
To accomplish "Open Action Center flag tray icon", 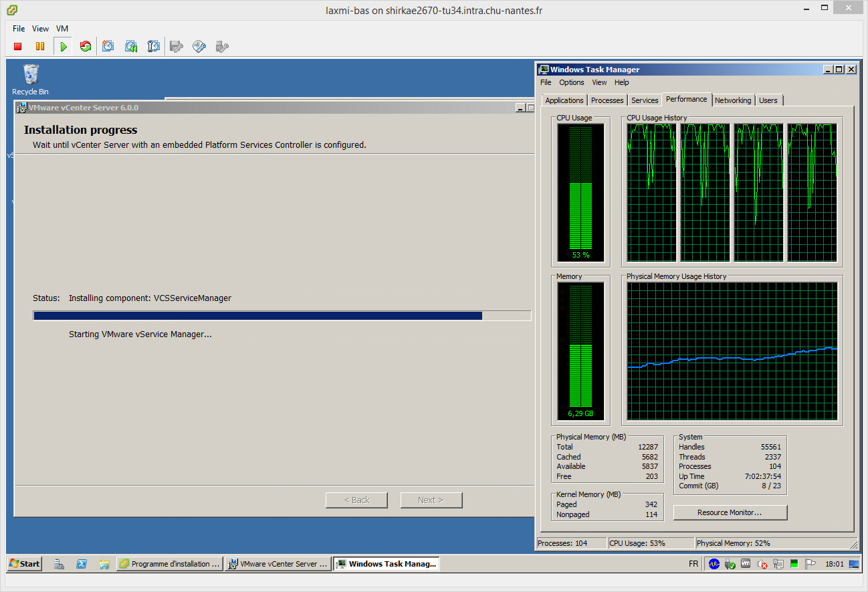I will (x=810, y=564).
